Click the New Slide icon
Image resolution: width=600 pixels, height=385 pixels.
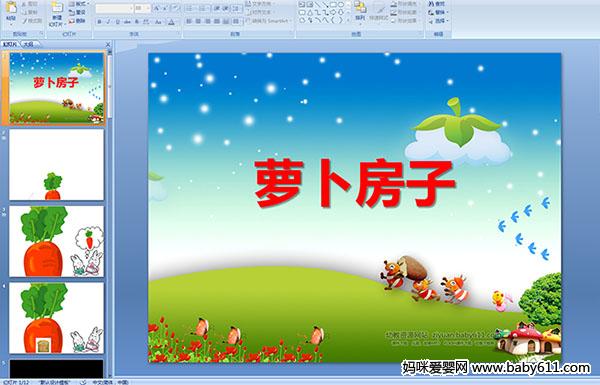[56, 8]
